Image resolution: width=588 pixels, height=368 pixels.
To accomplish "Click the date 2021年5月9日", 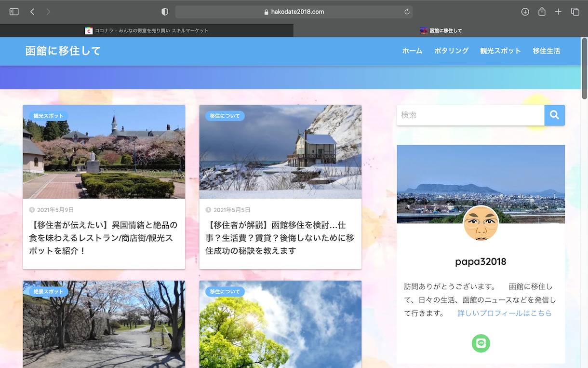I will click(x=55, y=210).
